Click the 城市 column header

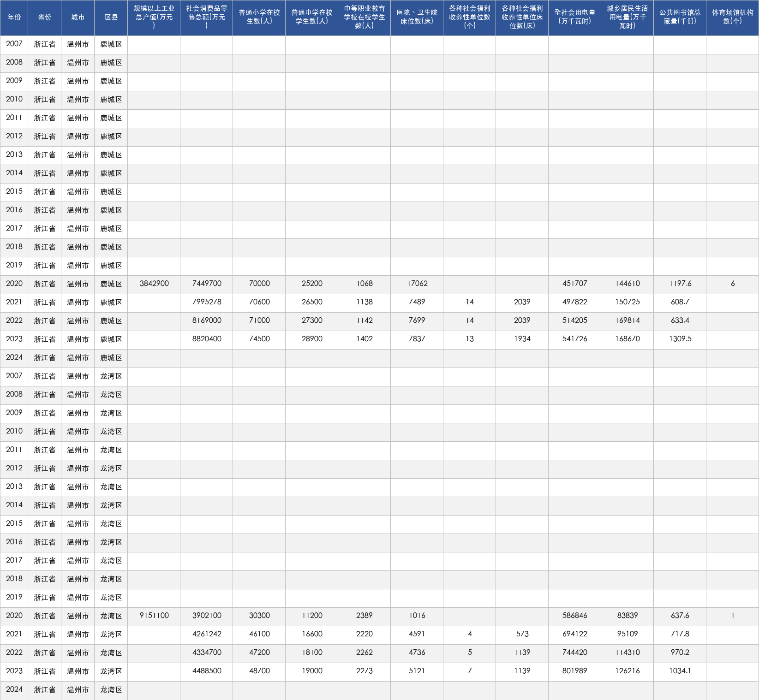click(x=78, y=18)
